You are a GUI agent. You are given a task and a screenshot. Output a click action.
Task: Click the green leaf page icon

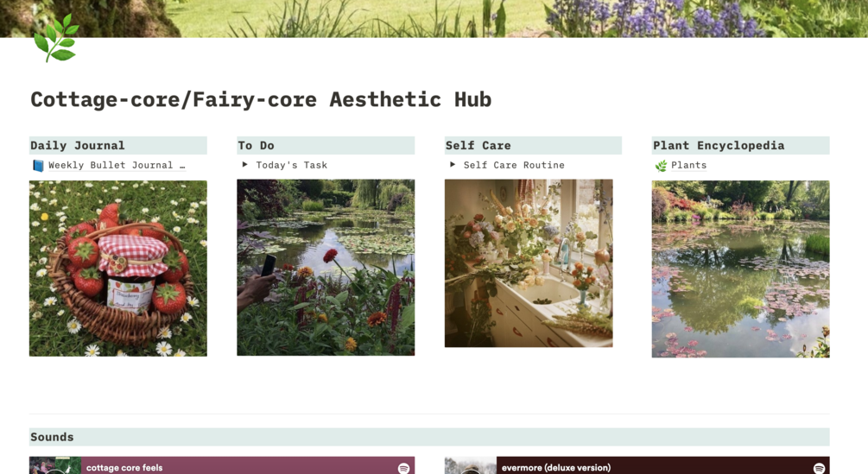coord(54,38)
